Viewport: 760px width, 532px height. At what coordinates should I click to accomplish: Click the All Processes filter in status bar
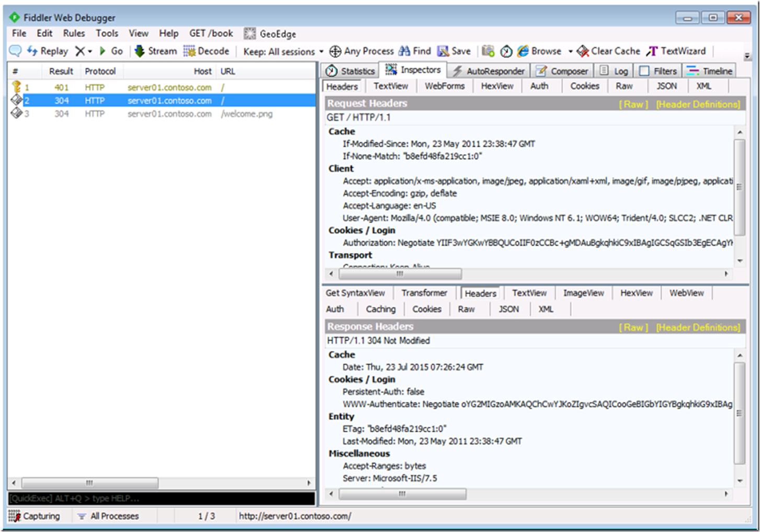click(x=108, y=516)
